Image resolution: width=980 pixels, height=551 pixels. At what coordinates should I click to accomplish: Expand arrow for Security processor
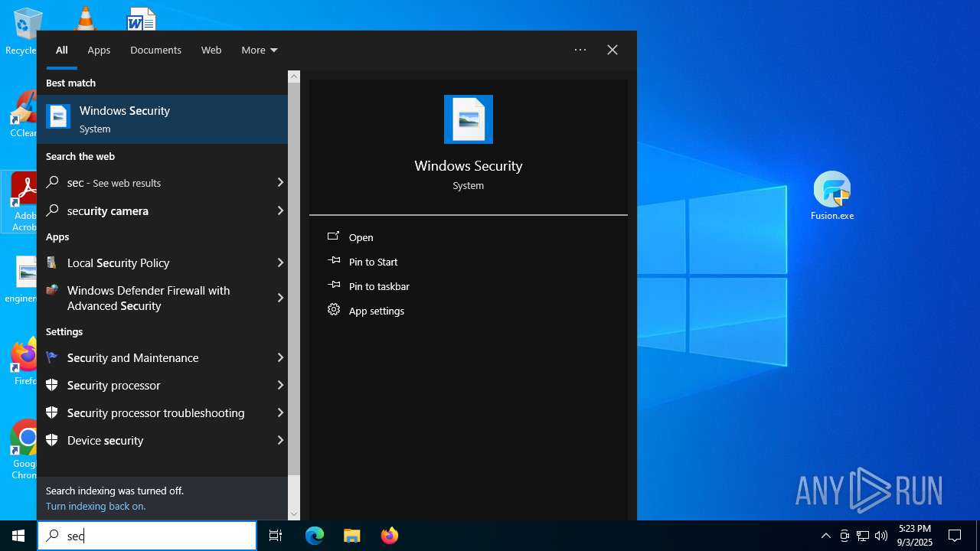point(280,385)
